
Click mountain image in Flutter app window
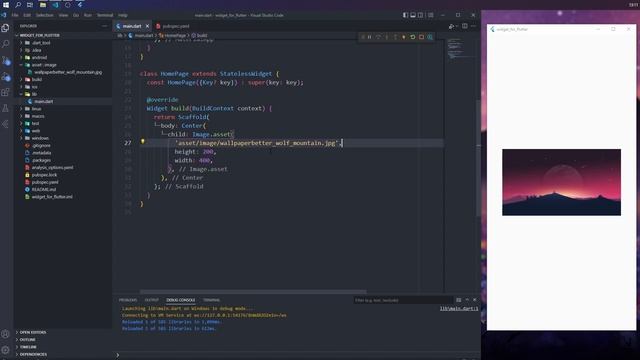point(561,182)
